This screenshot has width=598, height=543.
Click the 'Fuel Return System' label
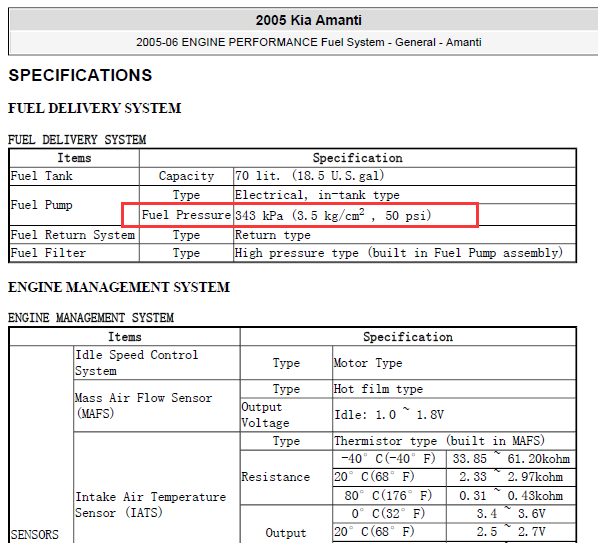[73, 235]
